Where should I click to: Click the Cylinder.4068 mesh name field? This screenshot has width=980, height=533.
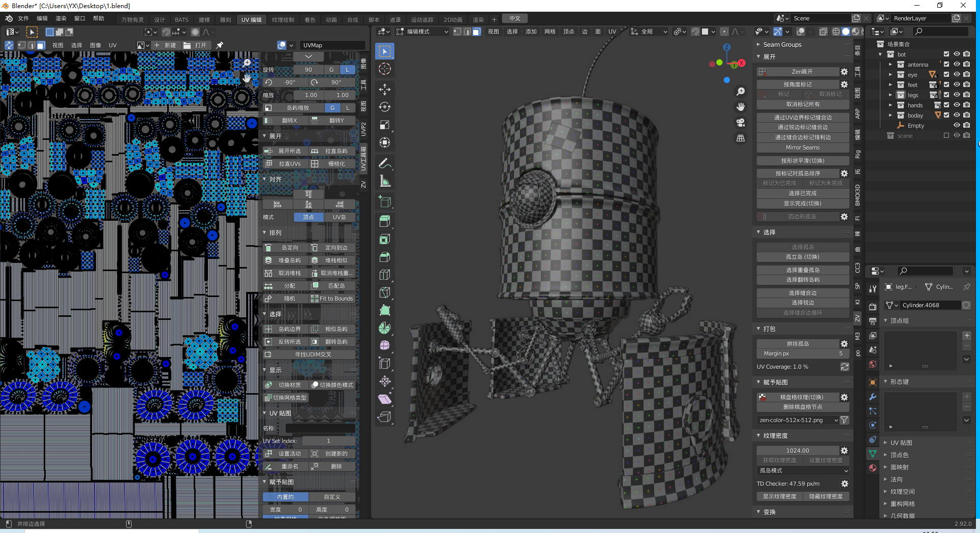930,305
